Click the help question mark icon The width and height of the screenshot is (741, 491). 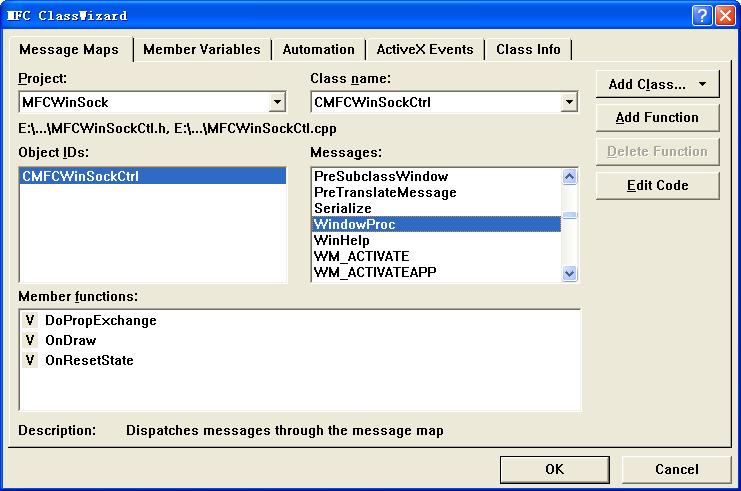pos(702,16)
